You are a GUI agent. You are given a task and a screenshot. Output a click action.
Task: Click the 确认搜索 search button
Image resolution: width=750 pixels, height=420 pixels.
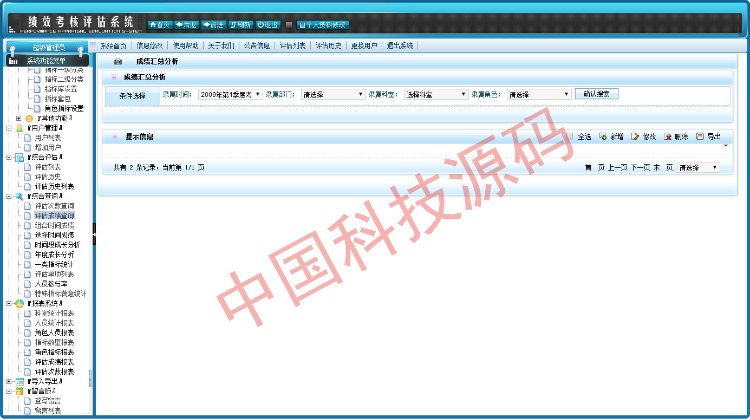[x=596, y=94]
